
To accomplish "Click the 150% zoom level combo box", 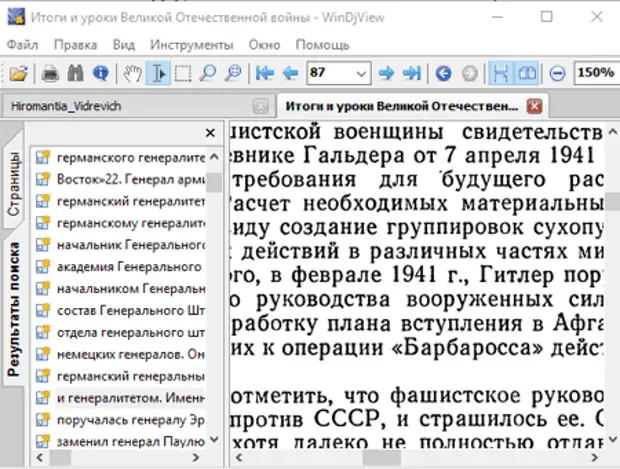I will coord(595,73).
